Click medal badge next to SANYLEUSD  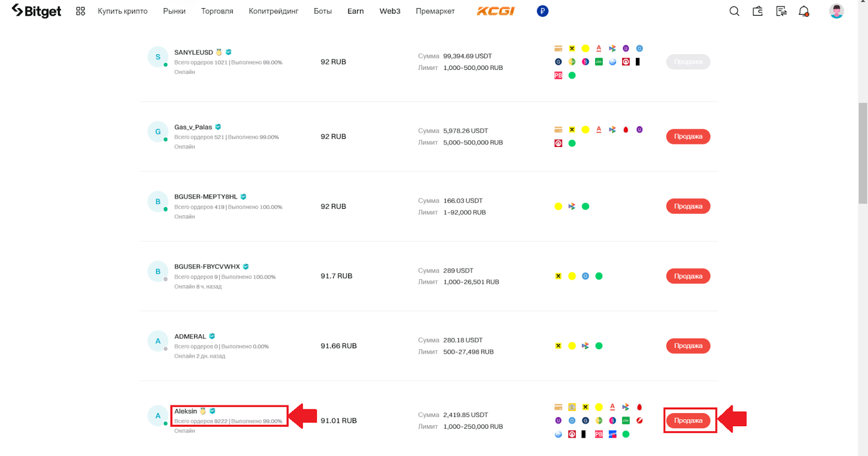(x=219, y=52)
